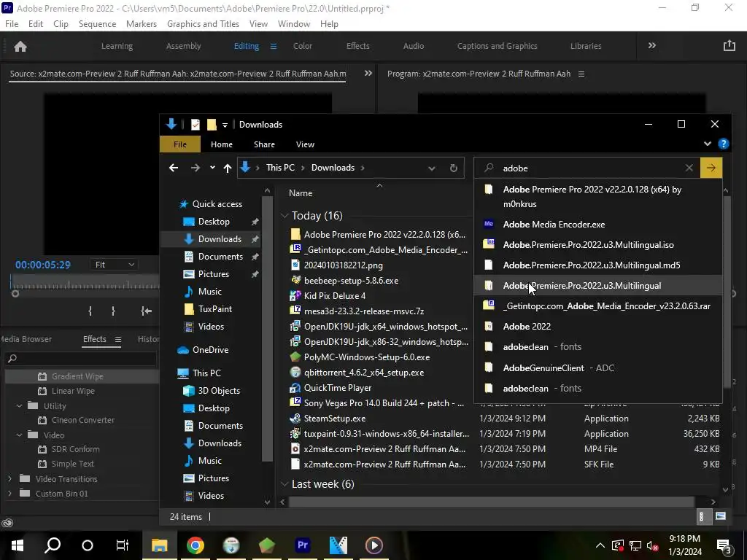The width and height of the screenshot is (747, 560).
Task: Click the Source monitor playhead scrubber
Action: point(15,293)
